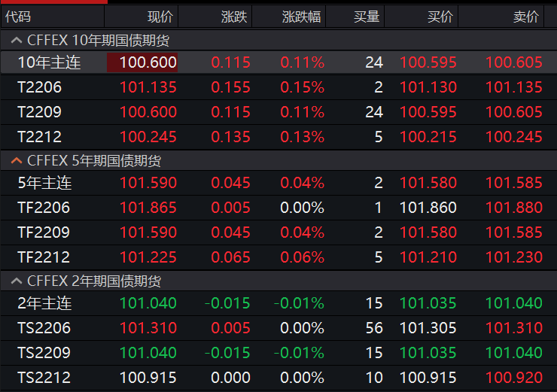
Task: Select the 2年主连 contract row
Action: point(44,303)
